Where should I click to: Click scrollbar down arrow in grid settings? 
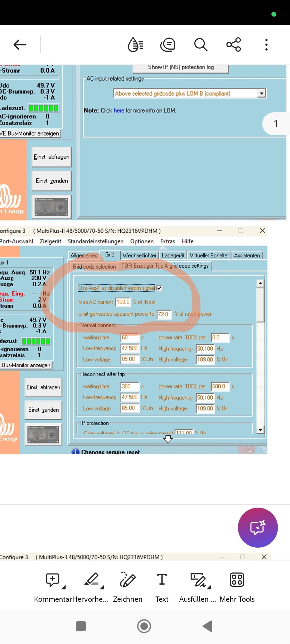click(260, 430)
